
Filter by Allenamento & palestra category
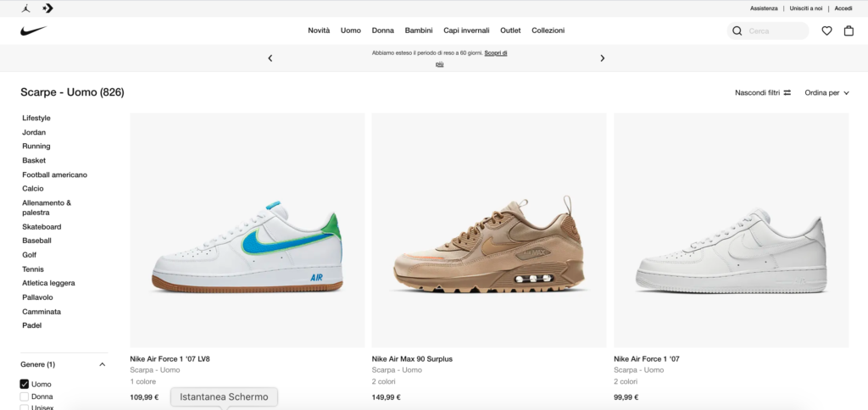(x=47, y=208)
